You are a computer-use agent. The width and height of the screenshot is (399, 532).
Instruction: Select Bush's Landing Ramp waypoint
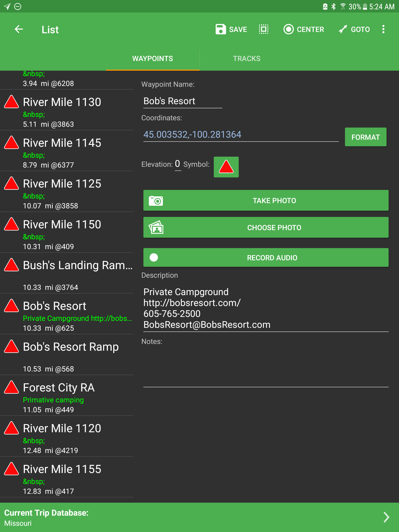pyautogui.click(x=66, y=273)
